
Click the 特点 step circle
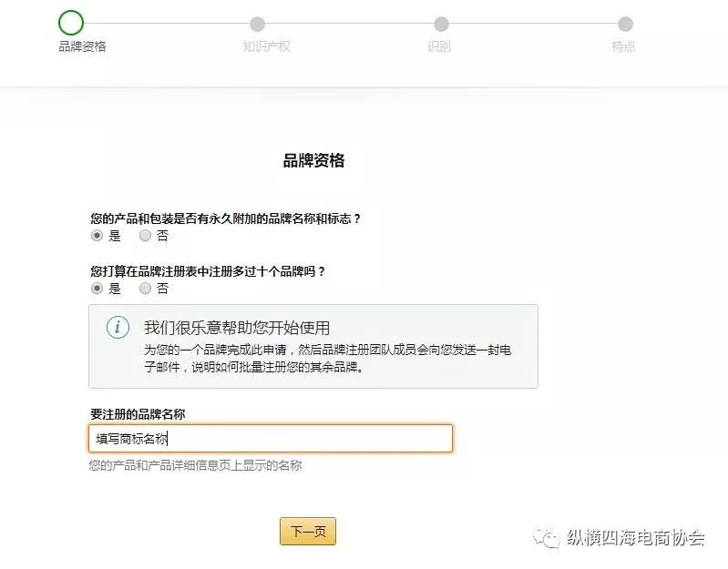click(x=625, y=24)
